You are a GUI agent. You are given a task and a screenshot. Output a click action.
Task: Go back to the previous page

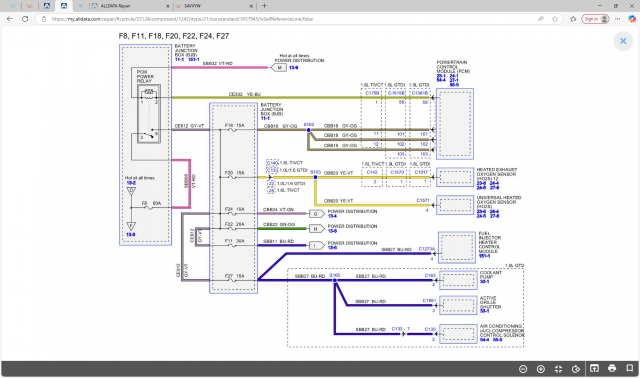(10, 19)
